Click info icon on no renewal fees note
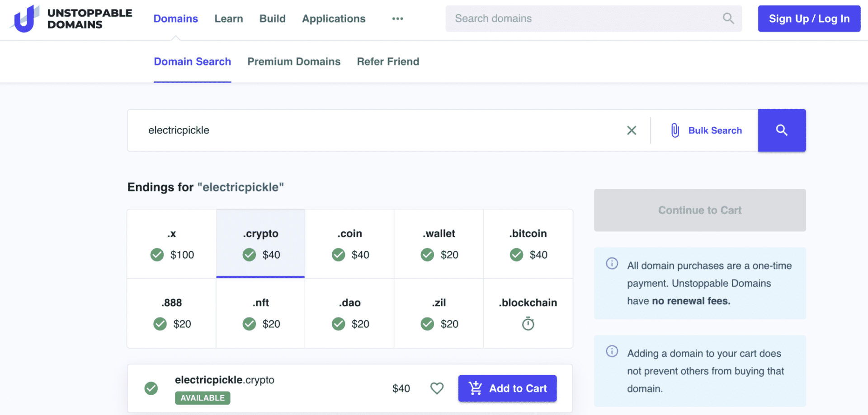The image size is (868, 415). click(612, 263)
